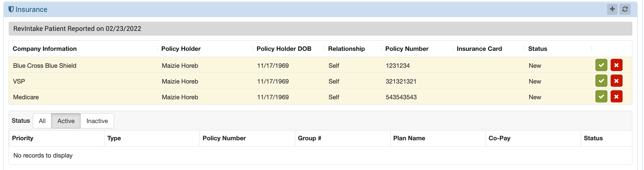Click the refresh insurance icon
The width and height of the screenshot is (644, 170).
coord(625,9)
